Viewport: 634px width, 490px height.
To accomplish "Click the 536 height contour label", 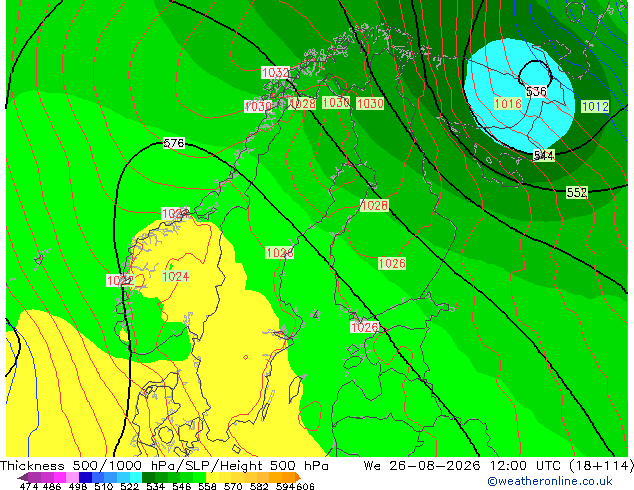I will click(x=536, y=91).
